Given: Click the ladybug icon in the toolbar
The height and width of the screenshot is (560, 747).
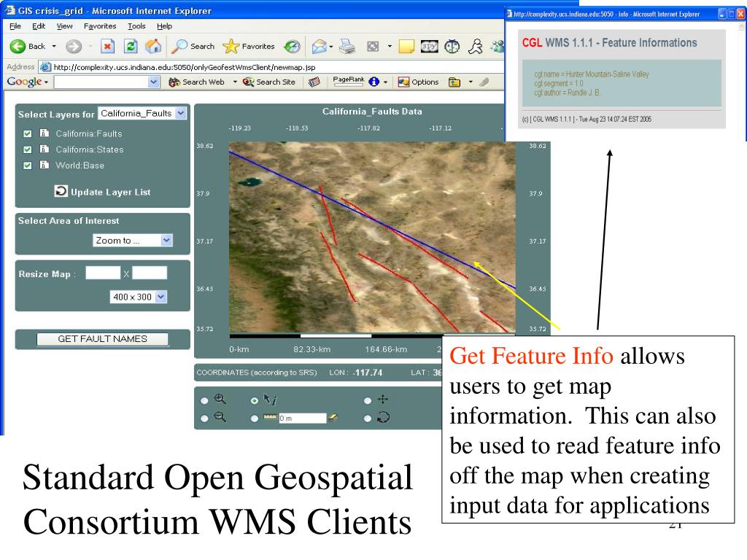Looking at the screenshot, I should [x=452, y=46].
